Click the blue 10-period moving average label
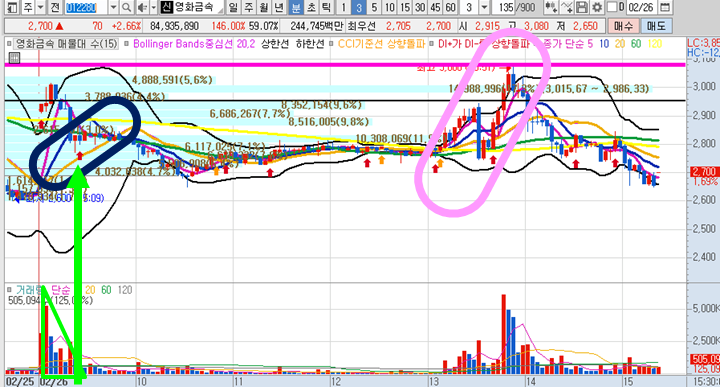The image size is (720, 387). point(604,44)
